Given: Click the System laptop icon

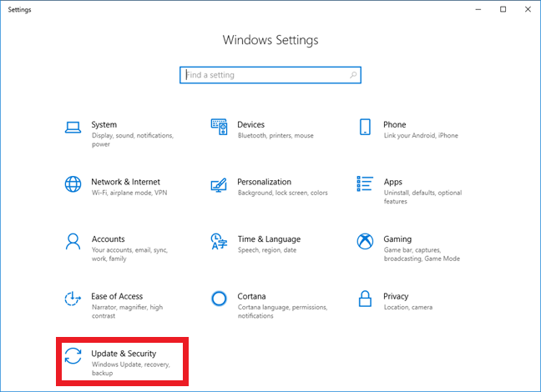Looking at the screenshot, I should (x=73, y=128).
